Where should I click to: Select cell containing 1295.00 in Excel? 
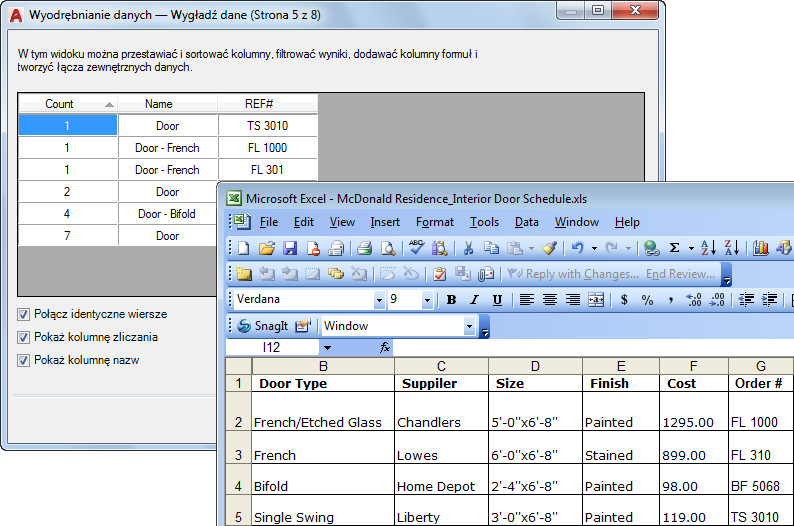point(693,412)
